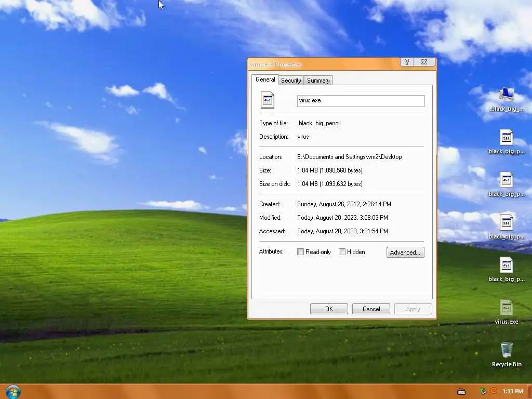532x399 pixels.
Task: Open the Start menu orb
Action: click(x=13, y=392)
